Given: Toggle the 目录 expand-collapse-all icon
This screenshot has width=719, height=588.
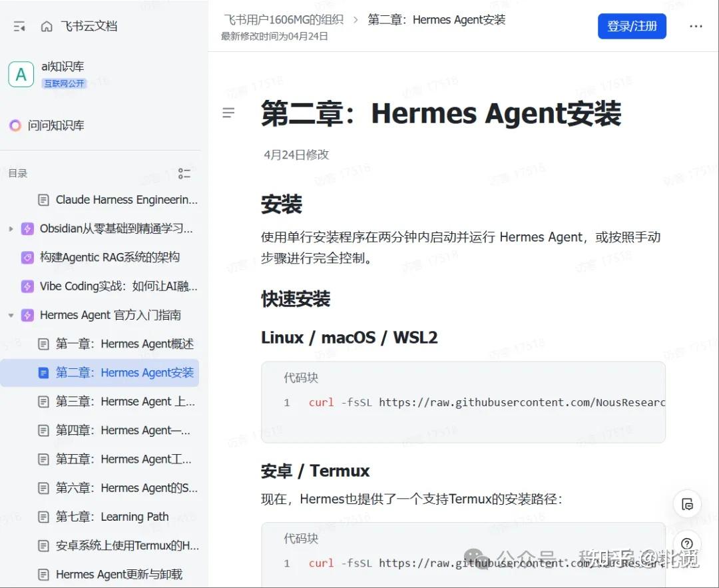Looking at the screenshot, I should (x=184, y=173).
